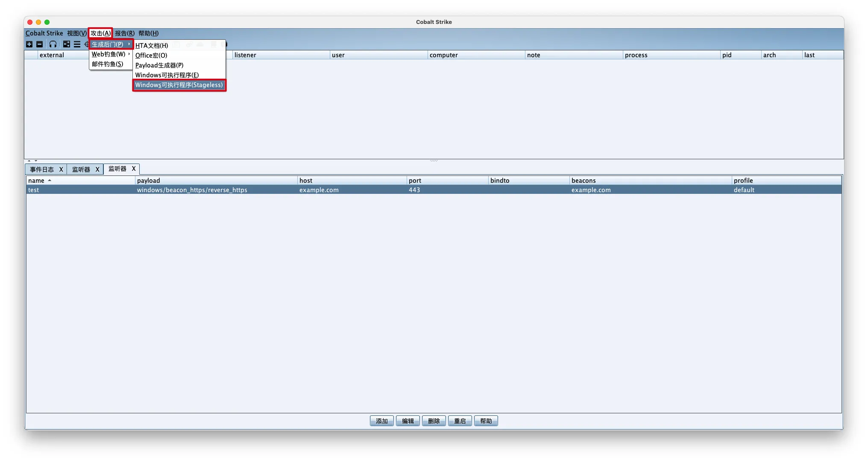Select the active 监听器 tab
The image size is (868, 462).
point(117,169)
